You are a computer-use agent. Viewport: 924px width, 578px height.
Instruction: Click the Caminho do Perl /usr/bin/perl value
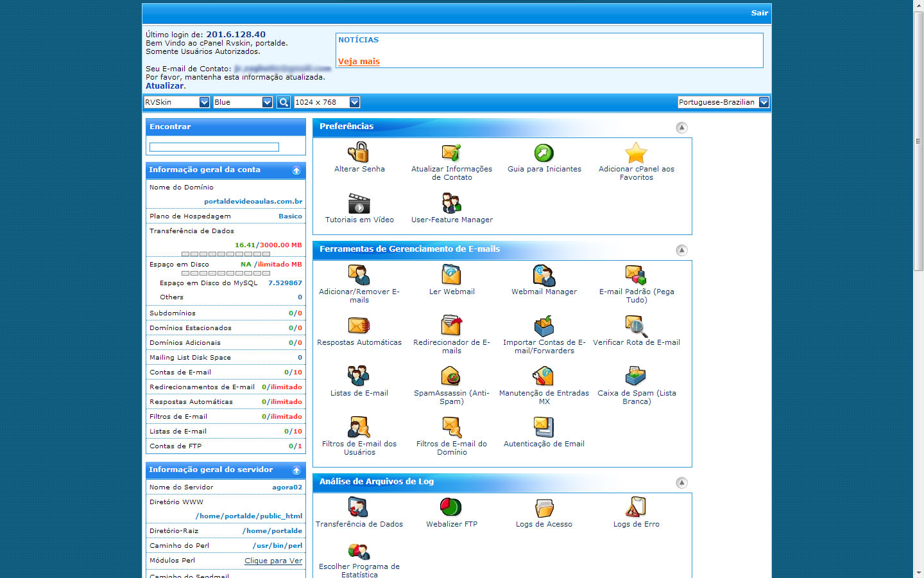[x=277, y=546]
